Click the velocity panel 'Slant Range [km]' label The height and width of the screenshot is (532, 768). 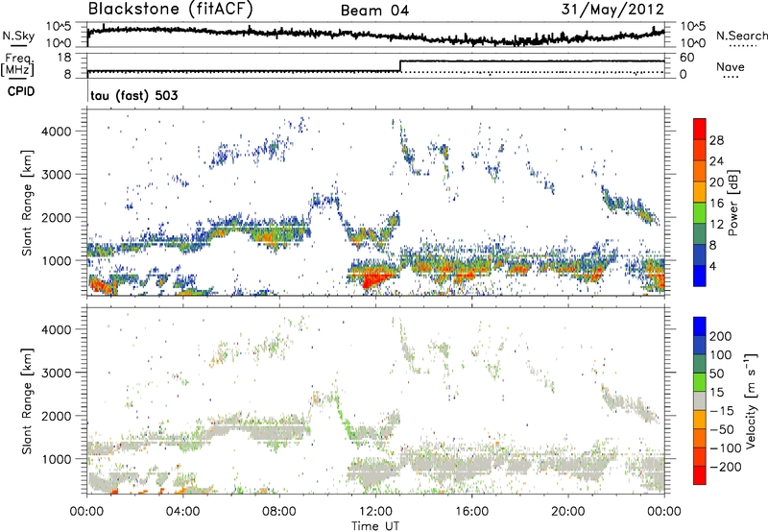(27, 401)
